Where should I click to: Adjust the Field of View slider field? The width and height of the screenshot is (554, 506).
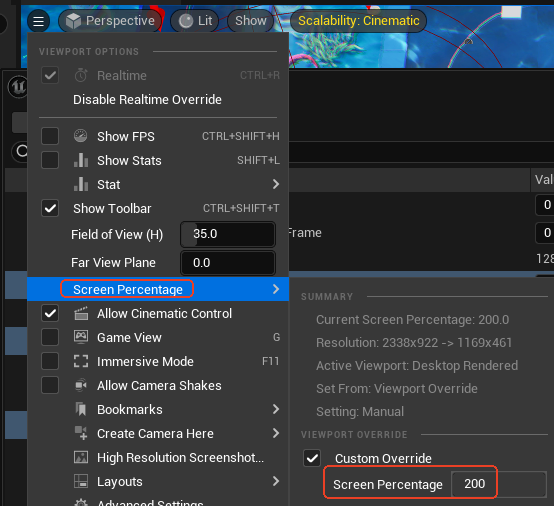228,234
